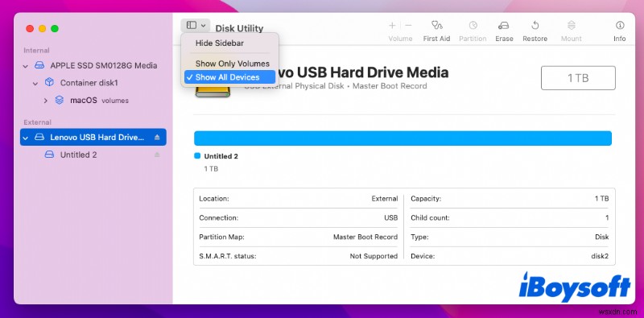This screenshot has height=318, width=644.
Task: Collapse APPLE SSD SM0128G Media tree
Action: point(26,66)
